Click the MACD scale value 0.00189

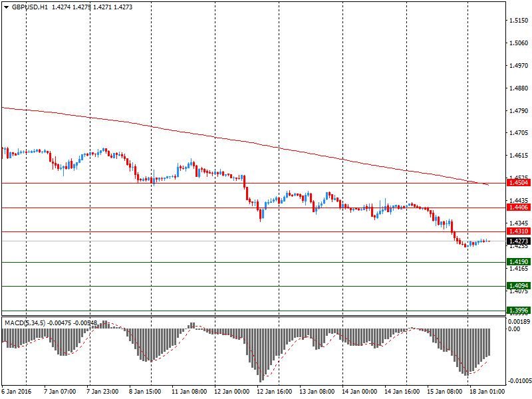pos(519,322)
